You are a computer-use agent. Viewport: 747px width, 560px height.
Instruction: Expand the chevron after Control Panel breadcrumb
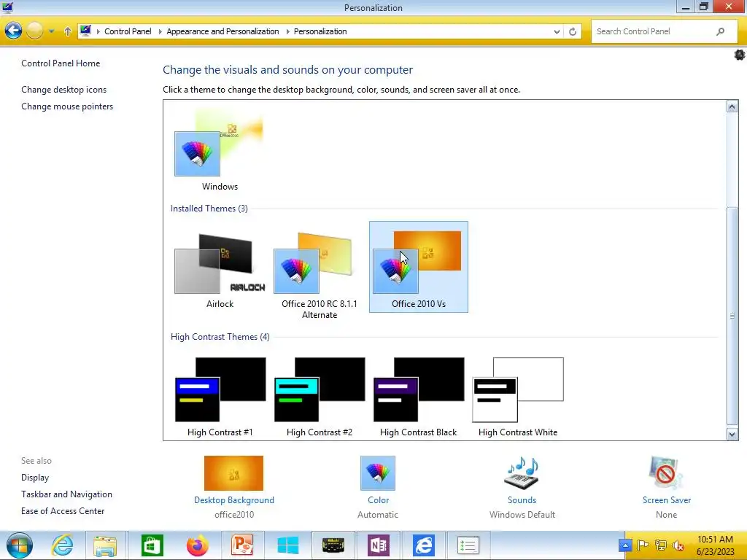160,31
